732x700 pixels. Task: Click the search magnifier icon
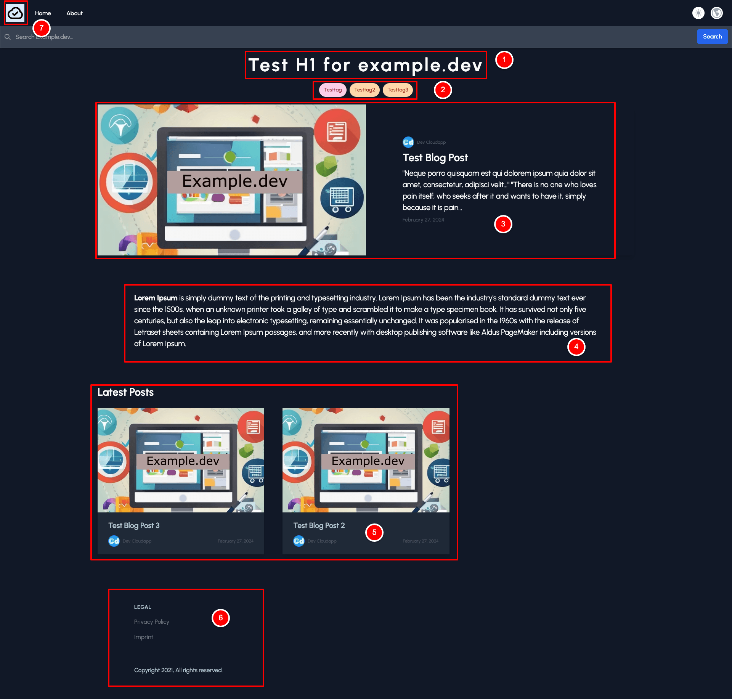[7, 37]
